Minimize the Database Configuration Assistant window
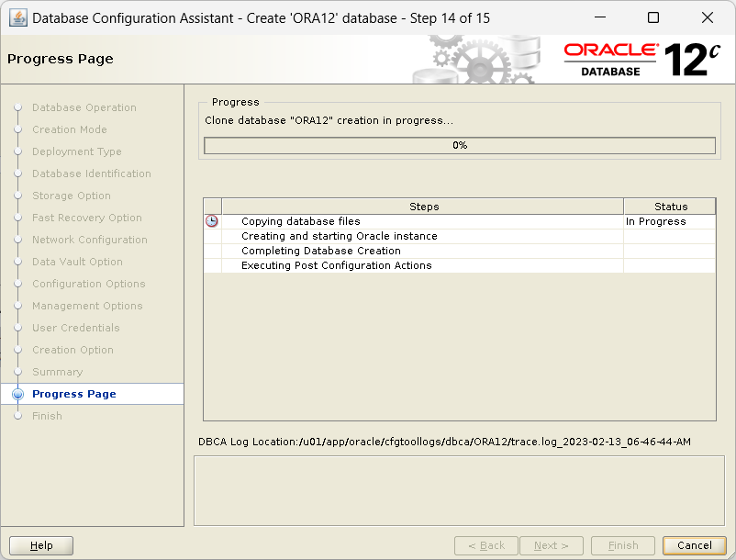Viewport: 736px width, 560px height. [x=600, y=17]
